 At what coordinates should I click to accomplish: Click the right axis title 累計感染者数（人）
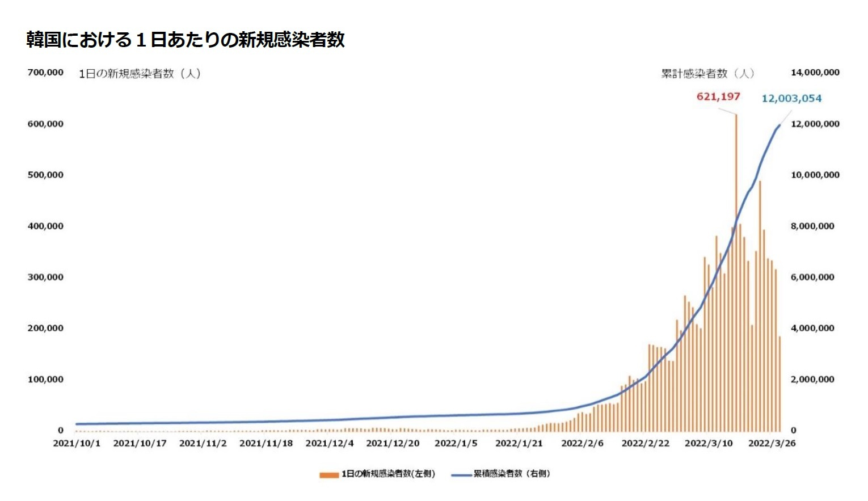click(707, 74)
